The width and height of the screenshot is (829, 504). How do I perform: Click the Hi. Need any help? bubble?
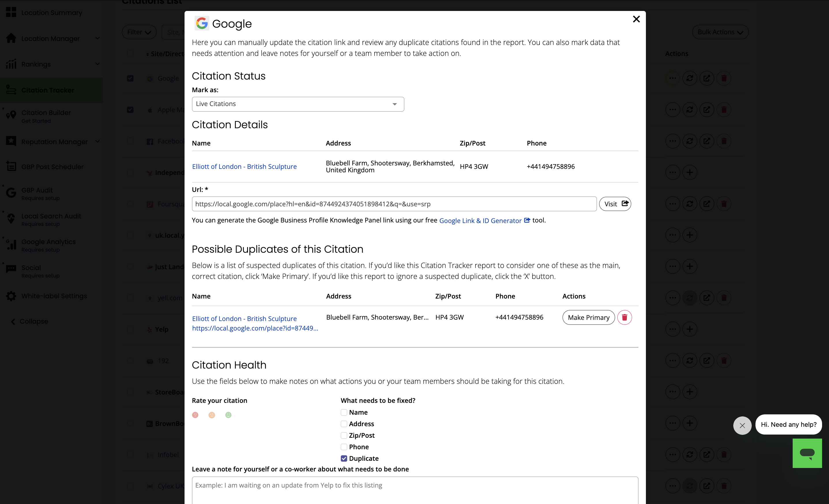[x=788, y=425]
